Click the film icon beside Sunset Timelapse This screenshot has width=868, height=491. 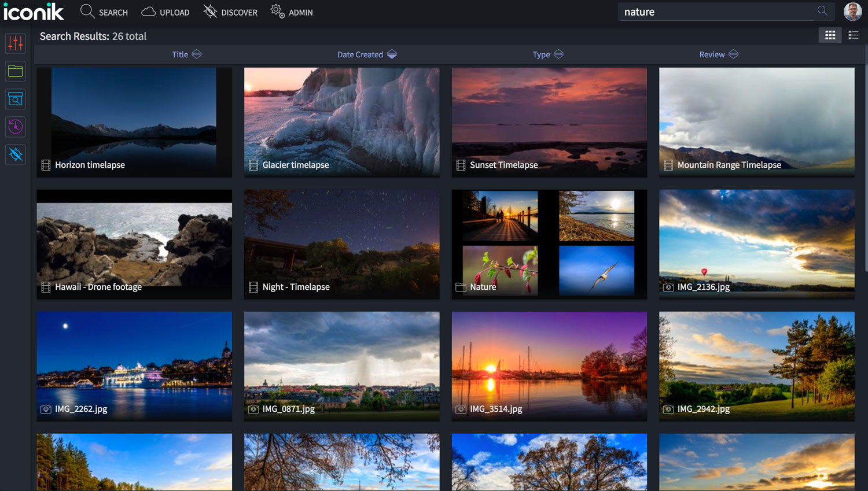[x=461, y=165]
